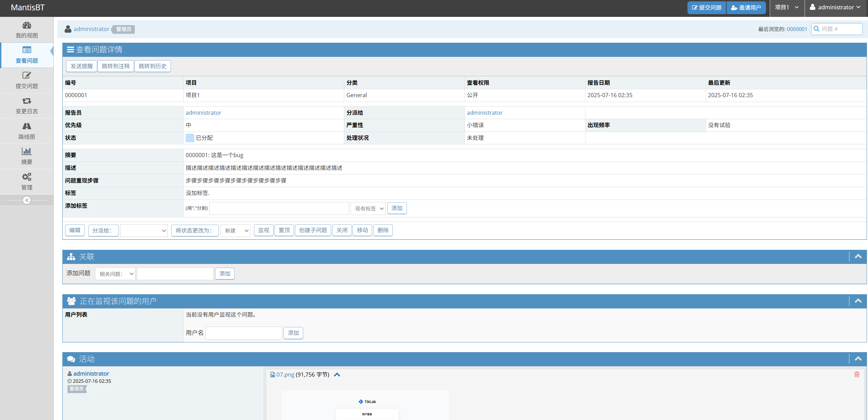Open the Roadmap sidebar icon
The image size is (868, 420).
(27, 126)
